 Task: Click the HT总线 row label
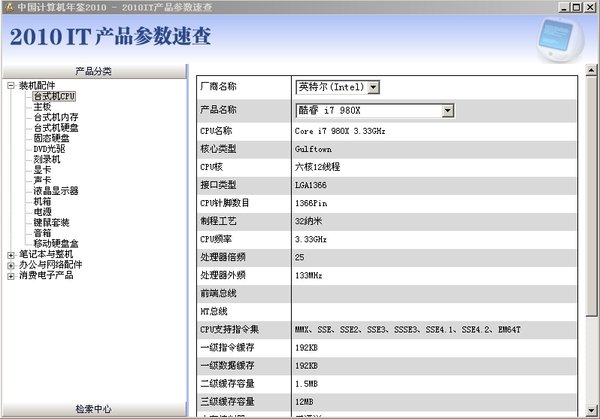[x=214, y=311]
